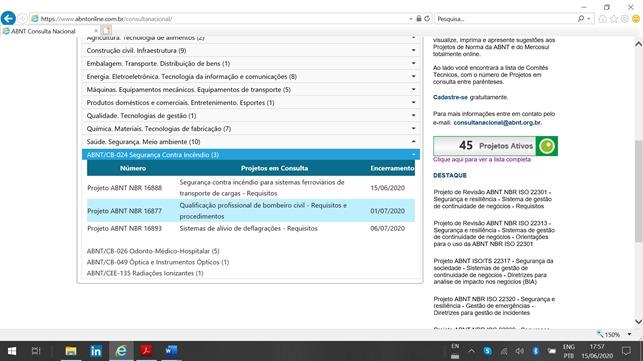The width and height of the screenshot is (643, 361).
Task: Collapse ABNT/CB-024 Segurança Contra Incêndio row
Action: pos(251,155)
